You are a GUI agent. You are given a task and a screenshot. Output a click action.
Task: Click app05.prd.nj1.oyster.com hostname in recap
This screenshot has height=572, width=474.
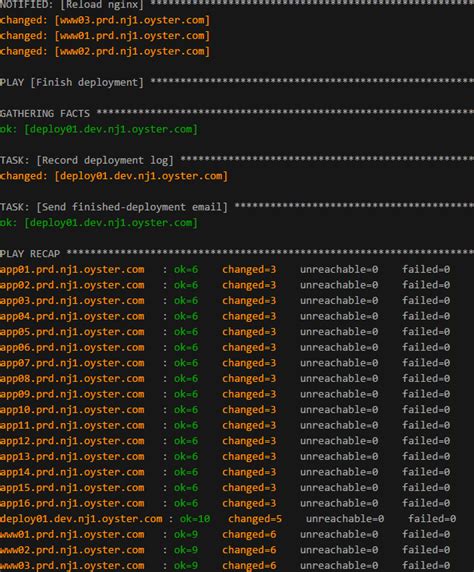tap(72, 332)
